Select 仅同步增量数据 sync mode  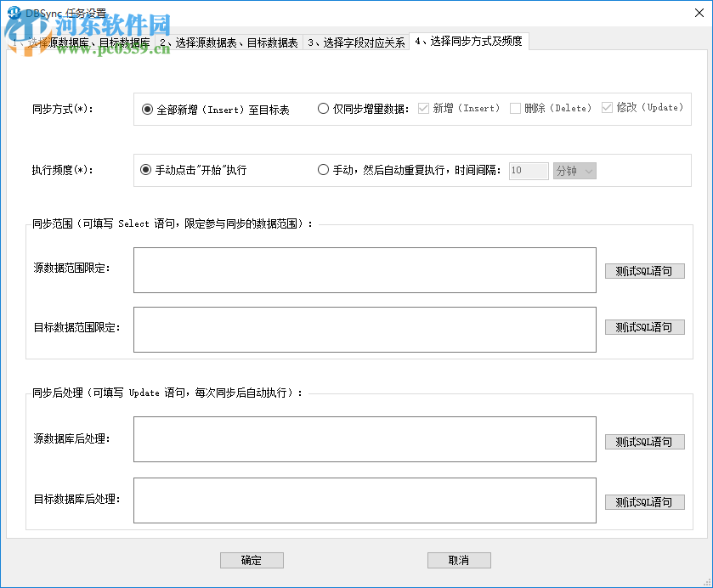tap(324, 108)
